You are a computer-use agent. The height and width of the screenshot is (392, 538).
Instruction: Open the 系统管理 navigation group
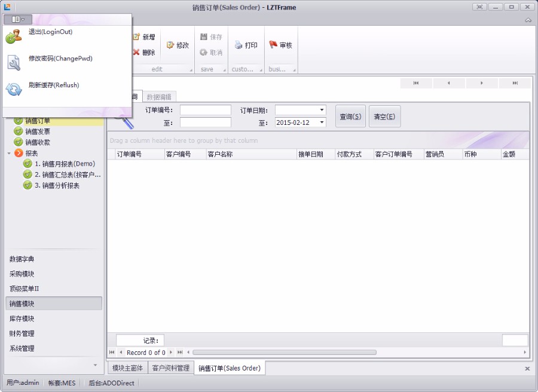[x=54, y=348]
